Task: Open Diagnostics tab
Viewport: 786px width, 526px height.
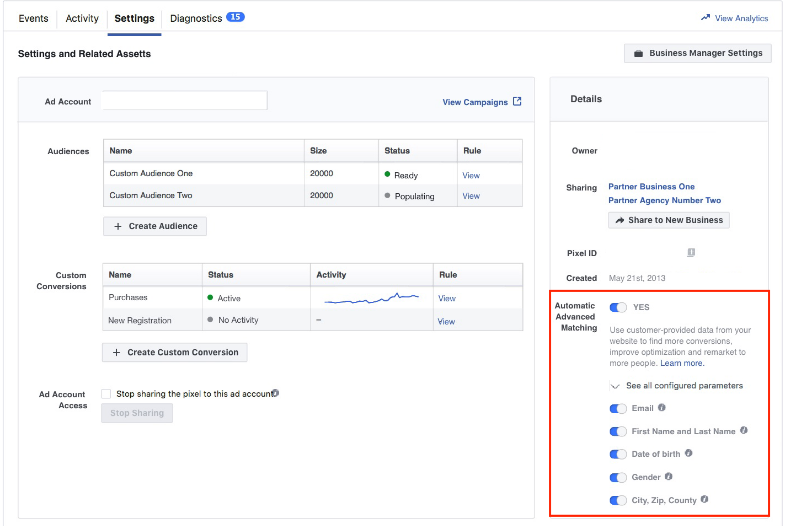Action: [x=196, y=19]
